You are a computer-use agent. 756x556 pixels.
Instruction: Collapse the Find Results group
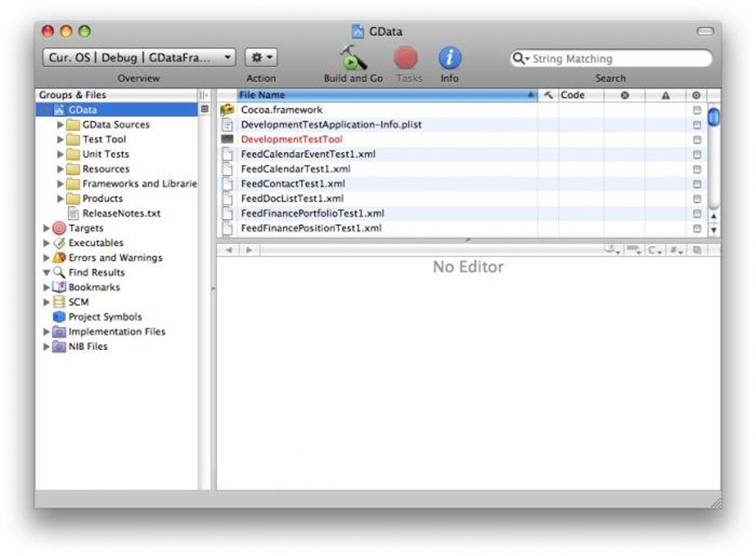[x=46, y=273]
